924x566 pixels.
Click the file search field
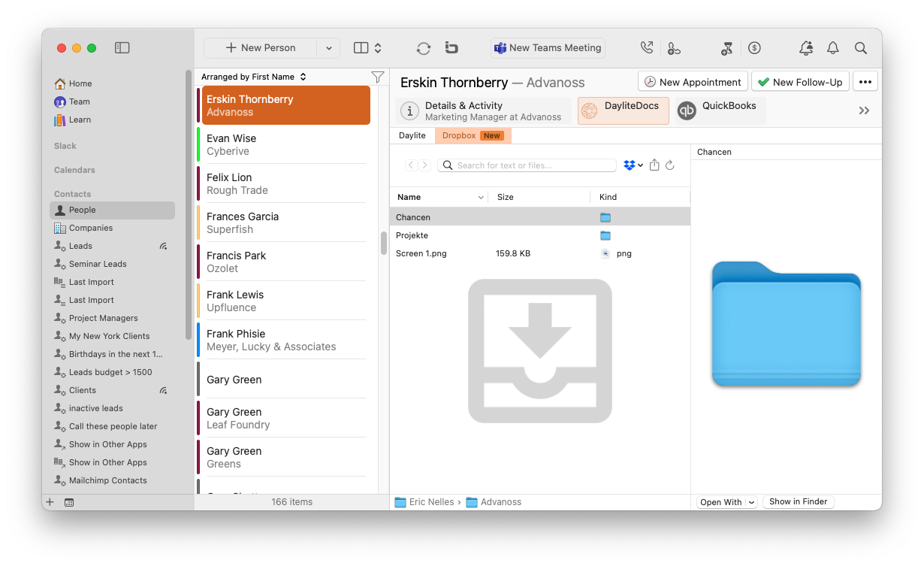click(x=527, y=165)
